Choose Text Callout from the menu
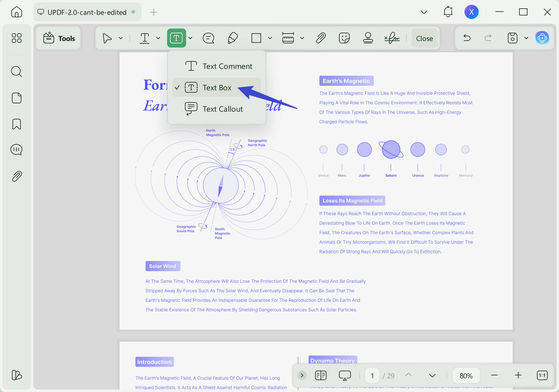The image size is (559, 392). pyautogui.click(x=217, y=109)
